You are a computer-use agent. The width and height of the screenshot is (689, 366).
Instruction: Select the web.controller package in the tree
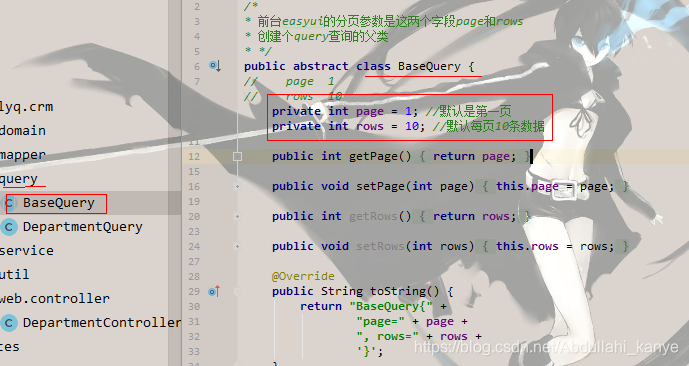pyautogui.click(x=55, y=298)
